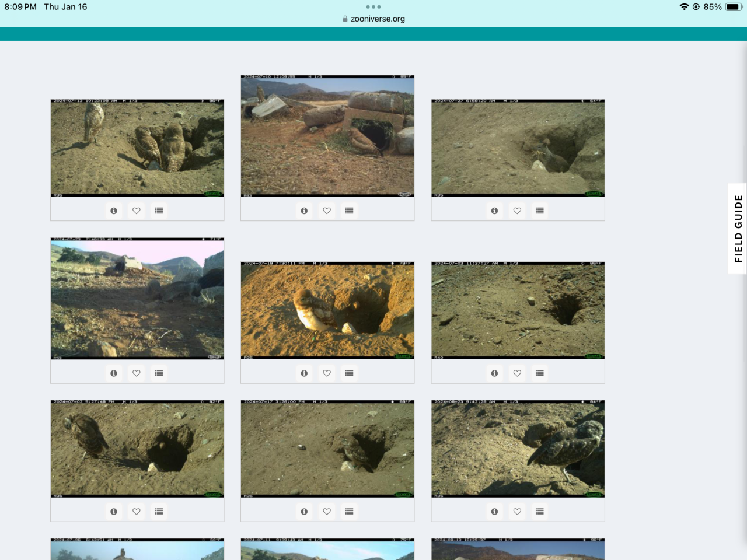Favorite the 2024-07-23 pink-sky hillside photo

[137, 373]
